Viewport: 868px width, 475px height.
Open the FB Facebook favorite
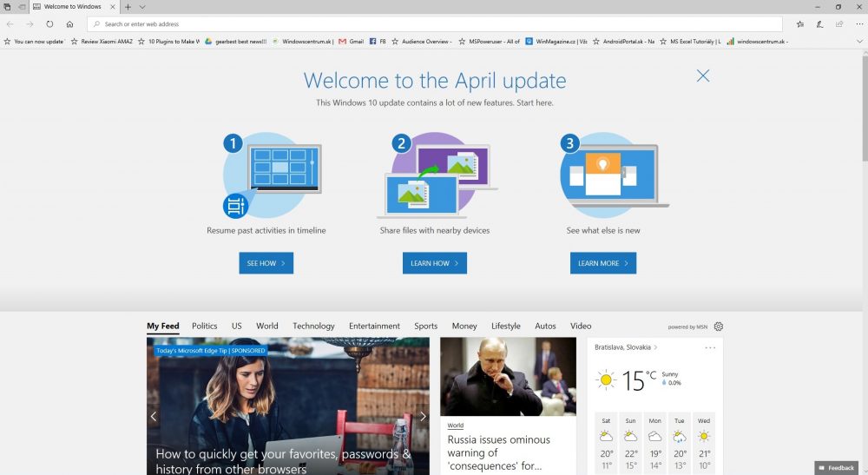tap(378, 42)
